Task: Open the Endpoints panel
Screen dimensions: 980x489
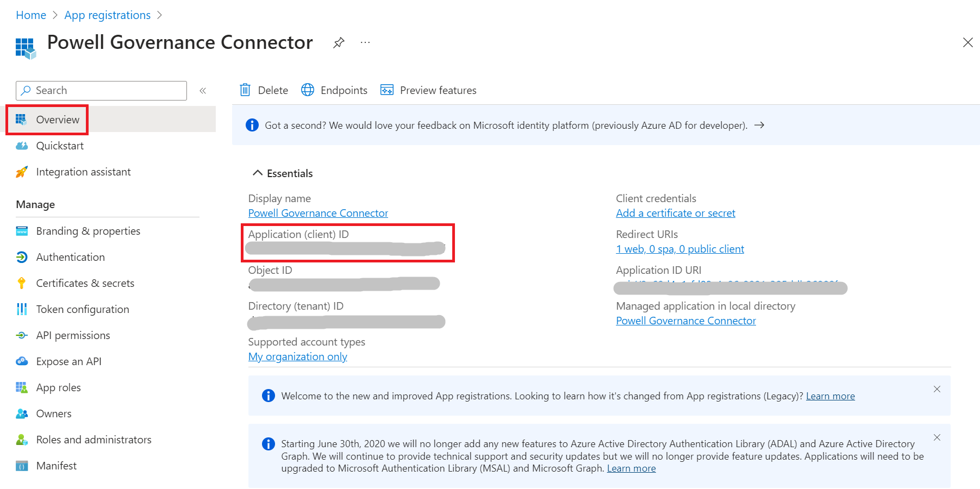Action: click(x=334, y=90)
